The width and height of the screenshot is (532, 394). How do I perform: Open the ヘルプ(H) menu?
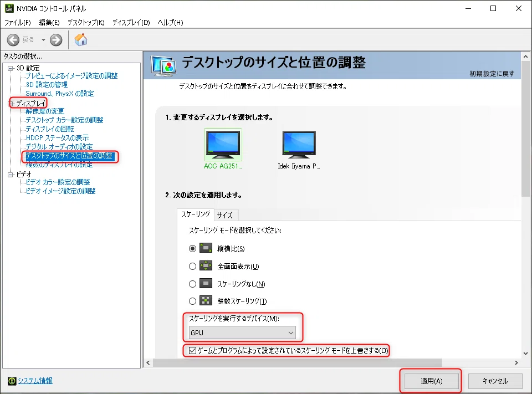pyautogui.click(x=170, y=22)
